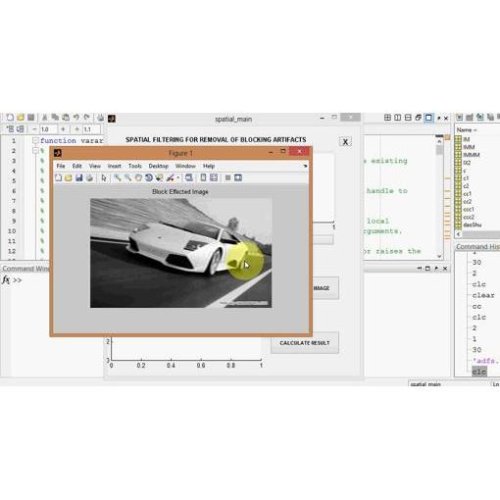The height and width of the screenshot is (500, 500).
Task: Open Window menu in Figure 1
Action: pos(185,166)
